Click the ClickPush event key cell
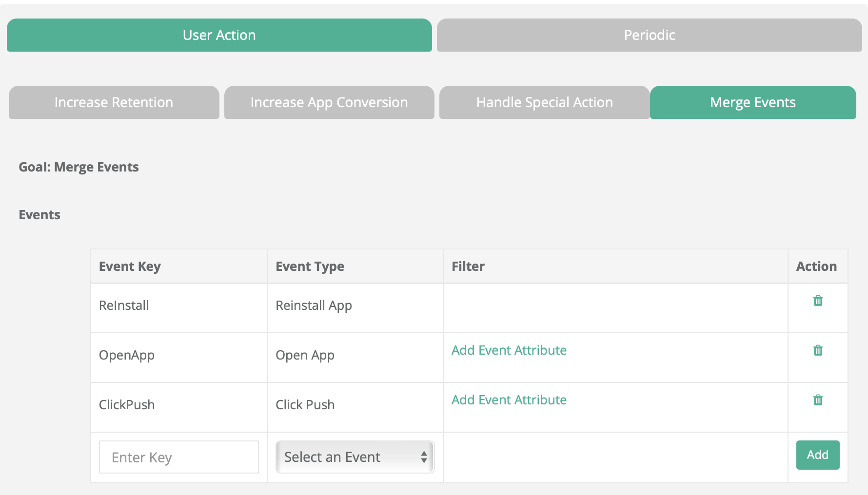This screenshot has height=495, width=868. coord(127,405)
